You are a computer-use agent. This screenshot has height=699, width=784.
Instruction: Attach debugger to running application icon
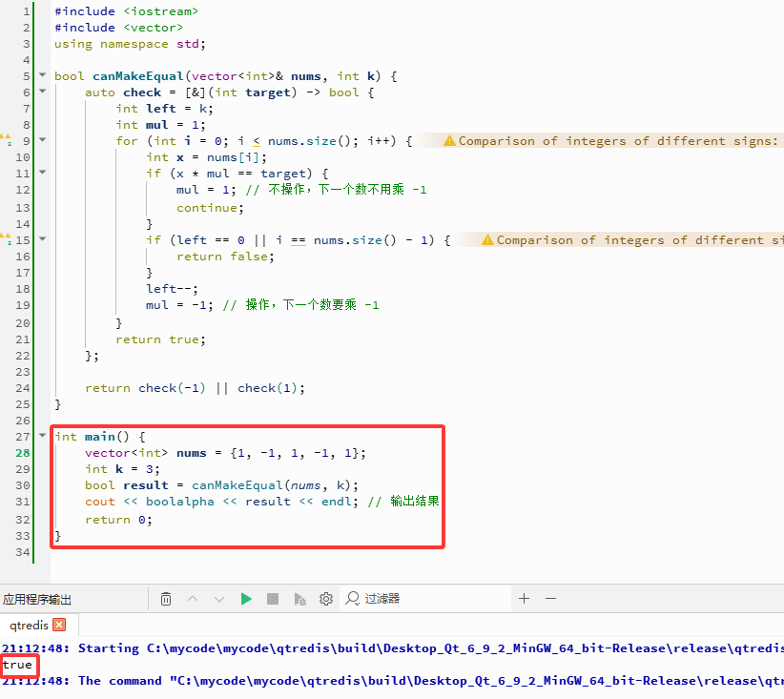tap(299, 599)
